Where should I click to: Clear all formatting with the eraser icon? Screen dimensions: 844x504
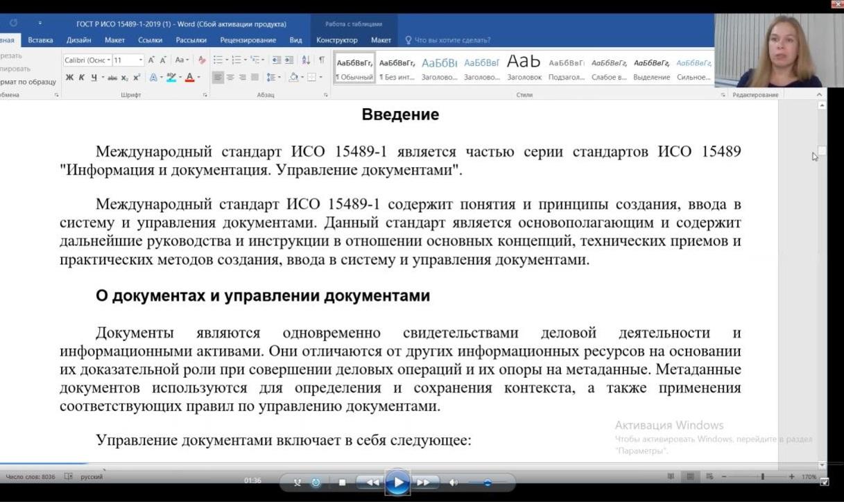[202, 60]
